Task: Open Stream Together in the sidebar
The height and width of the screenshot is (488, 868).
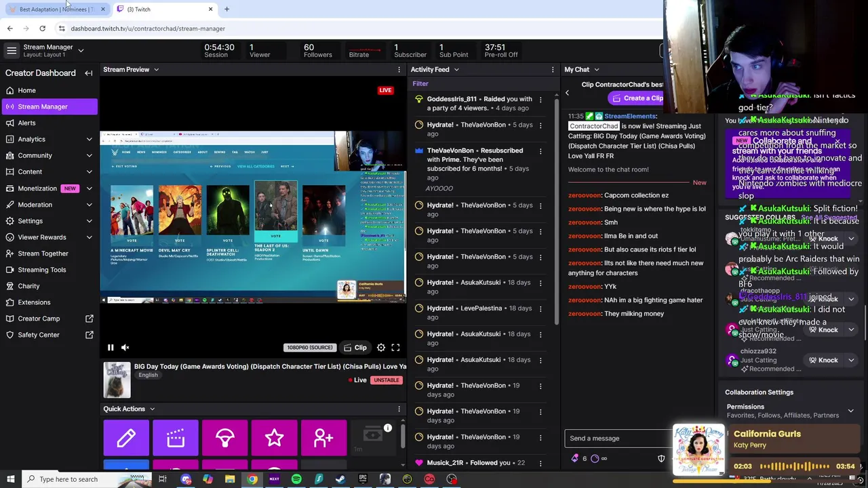Action: pos(49,253)
